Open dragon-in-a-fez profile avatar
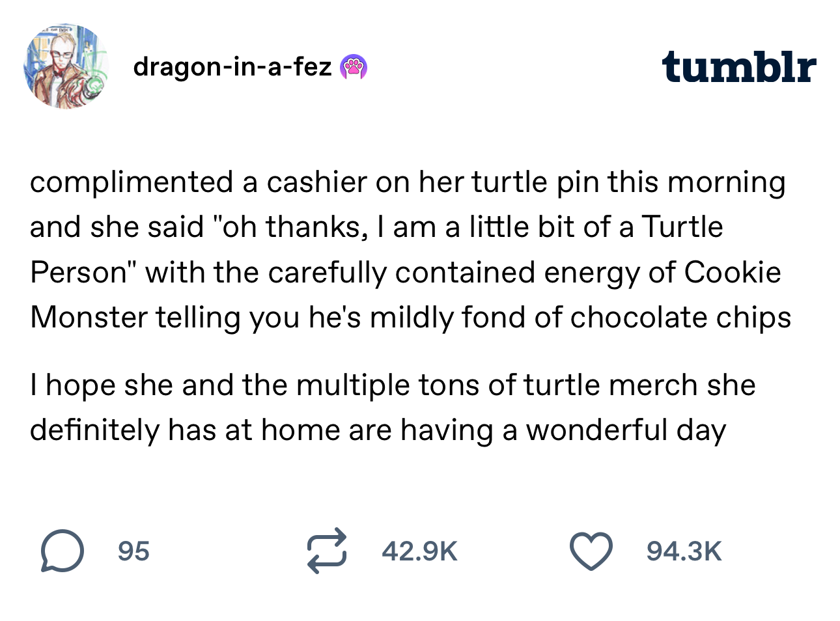 pyautogui.click(x=65, y=66)
